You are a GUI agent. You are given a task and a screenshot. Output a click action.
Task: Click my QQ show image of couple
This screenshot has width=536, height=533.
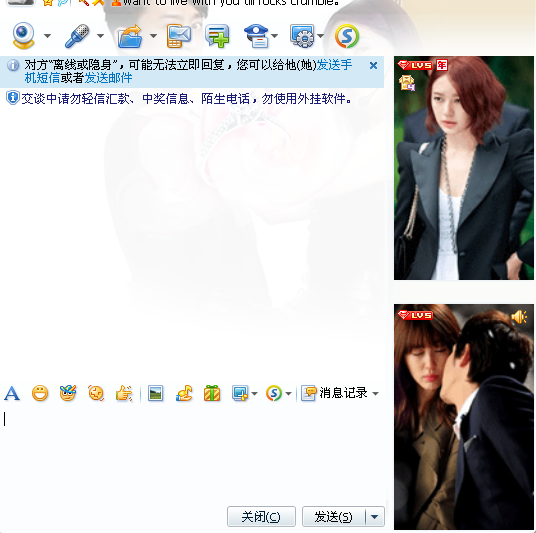tap(464, 417)
